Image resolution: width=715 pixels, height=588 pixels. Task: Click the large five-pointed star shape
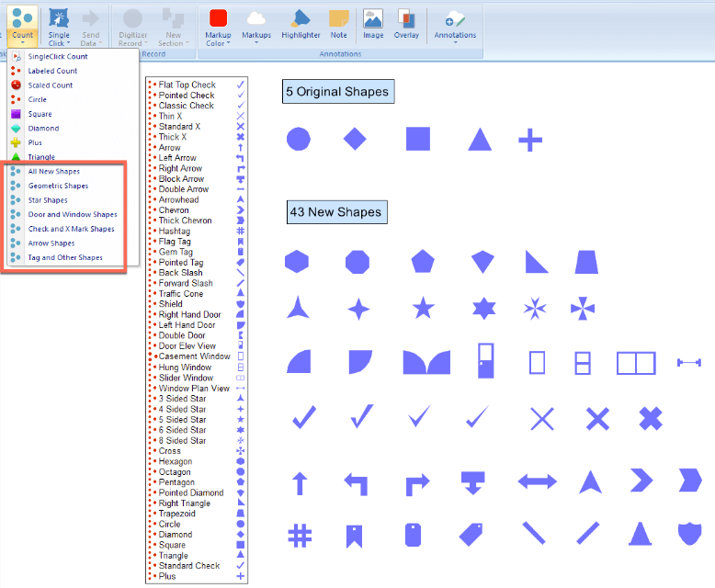tap(423, 308)
